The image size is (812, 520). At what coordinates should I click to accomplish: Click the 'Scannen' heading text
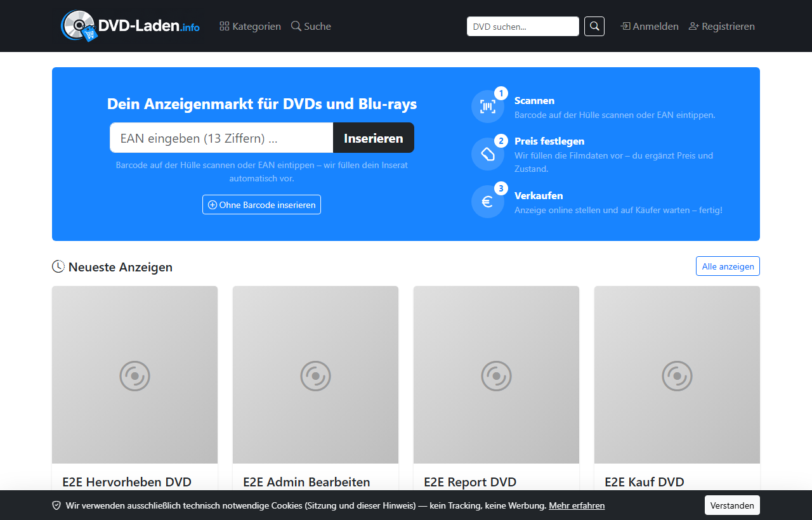point(534,100)
